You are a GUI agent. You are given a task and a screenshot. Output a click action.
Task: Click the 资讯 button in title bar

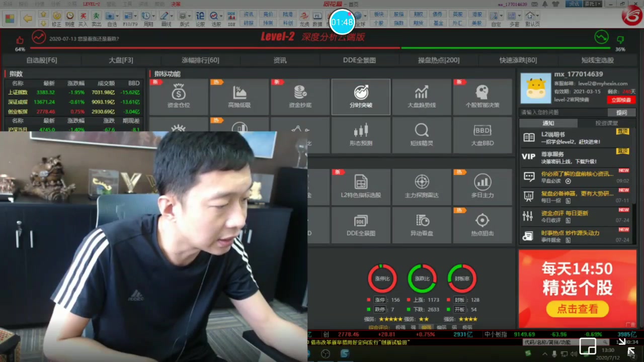click(x=574, y=4)
